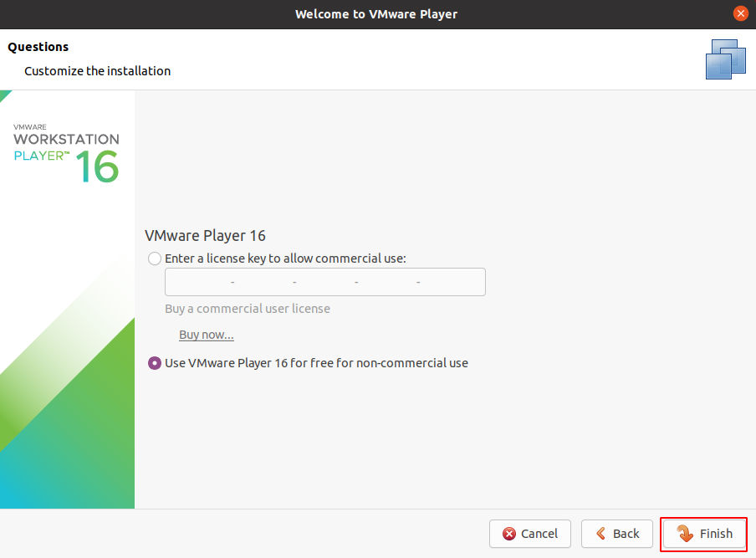The image size is (756, 558).
Task: Close the installer with the orange X button
Action: point(740,14)
